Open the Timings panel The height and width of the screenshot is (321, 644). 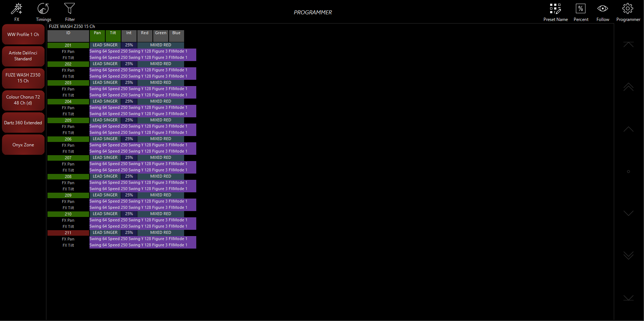pyautogui.click(x=43, y=12)
